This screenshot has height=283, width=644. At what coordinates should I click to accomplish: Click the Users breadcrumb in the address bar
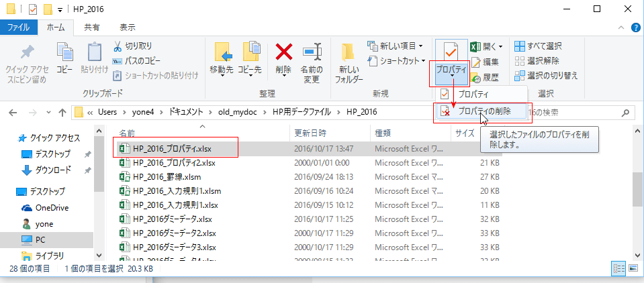point(107,112)
